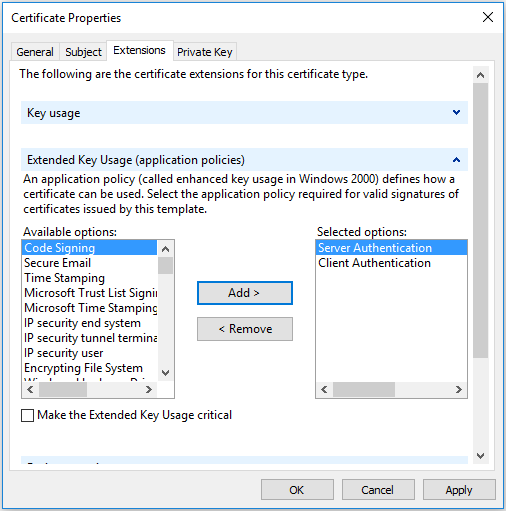
Task: Click the < Remove button
Action: point(245,329)
